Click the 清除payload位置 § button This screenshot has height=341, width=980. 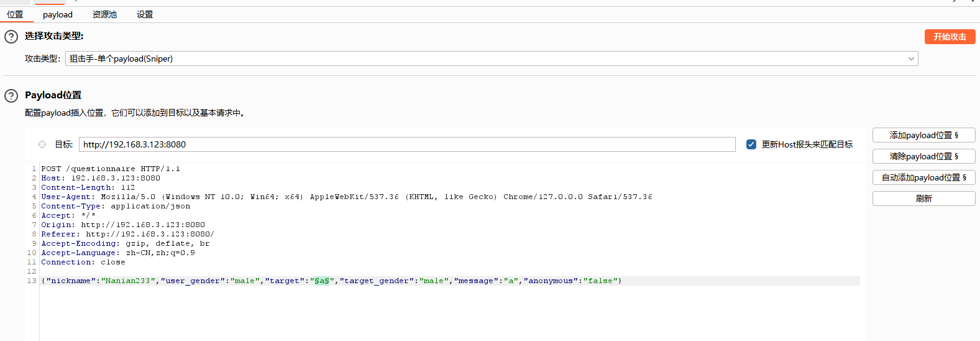(923, 156)
